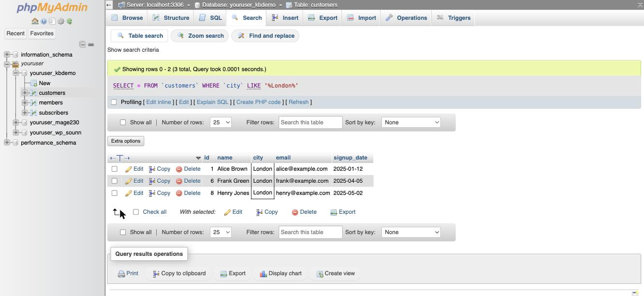Image resolution: width=644 pixels, height=296 pixels.
Task: Switch to the Browse tab
Action: pos(127,18)
